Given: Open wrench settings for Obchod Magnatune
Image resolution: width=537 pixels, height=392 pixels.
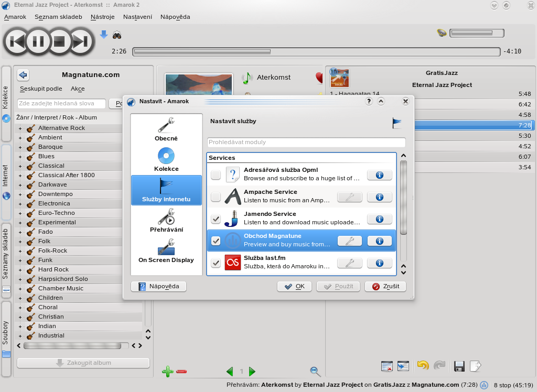Looking at the screenshot, I should click(x=349, y=241).
